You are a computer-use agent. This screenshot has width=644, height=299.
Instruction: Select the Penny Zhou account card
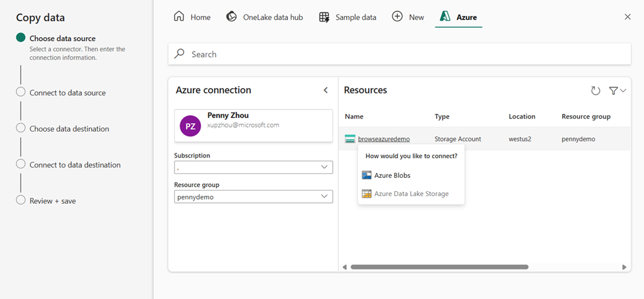(x=254, y=126)
